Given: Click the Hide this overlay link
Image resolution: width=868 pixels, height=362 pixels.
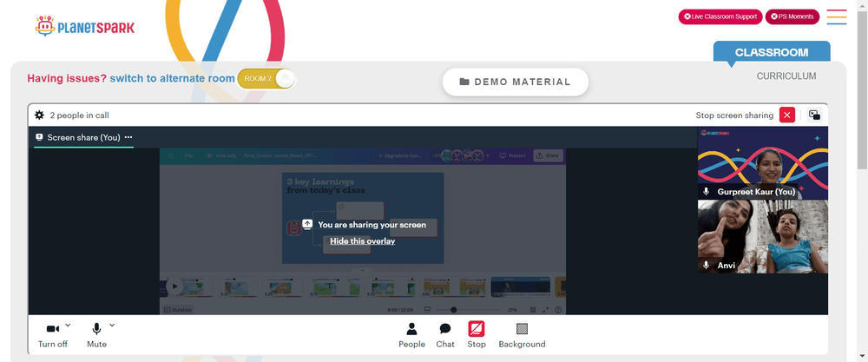Looking at the screenshot, I should point(363,240).
